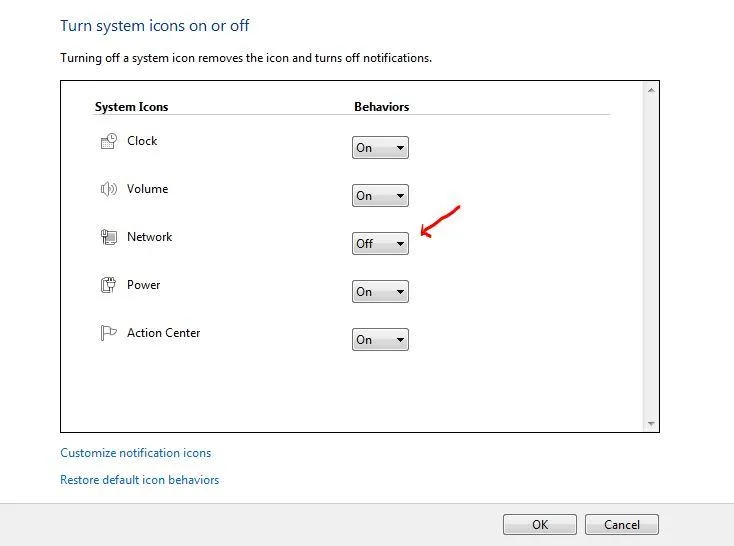
Task: Click the scrollbar down arrow
Action: (x=651, y=423)
